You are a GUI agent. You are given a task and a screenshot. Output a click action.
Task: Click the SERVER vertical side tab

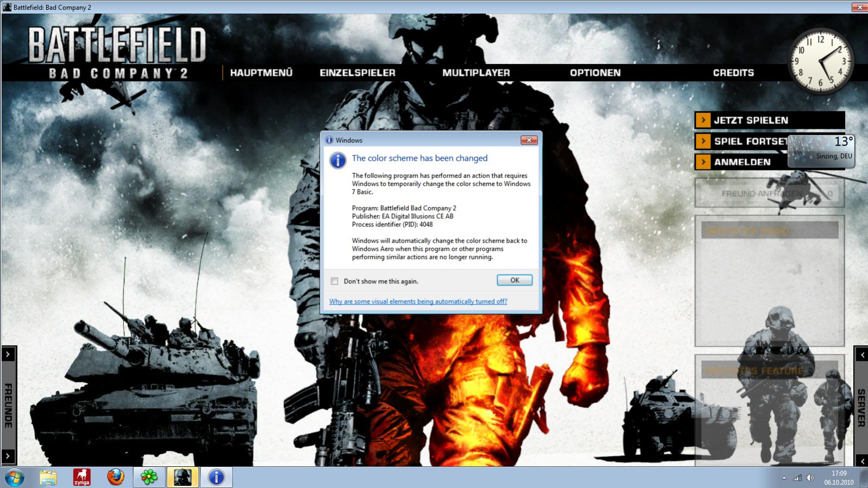(x=861, y=408)
